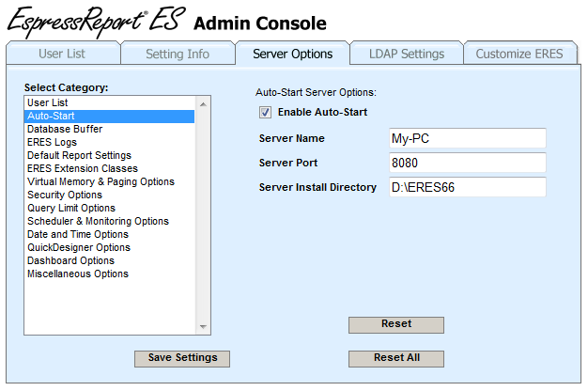
Task: Click the Save Settings button
Action: [182, 358]
